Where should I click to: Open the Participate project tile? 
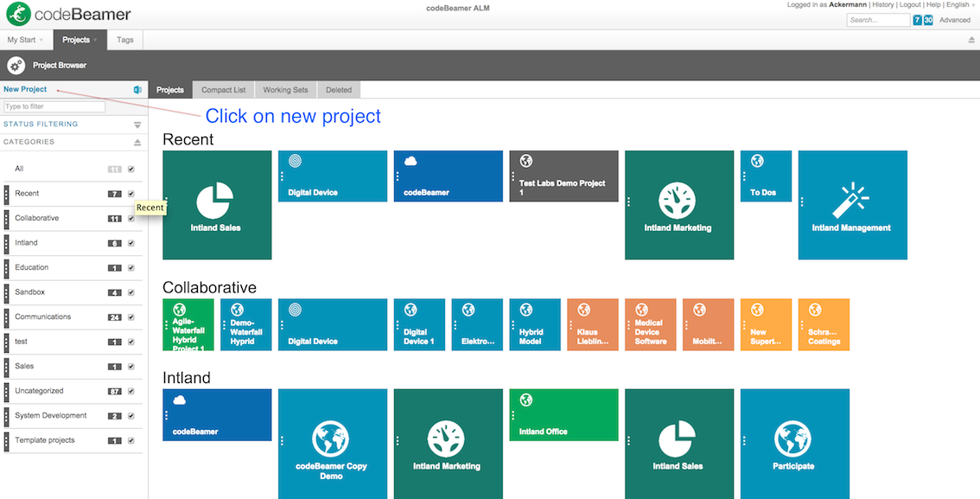pyautogui.click(x=795, y=444)
